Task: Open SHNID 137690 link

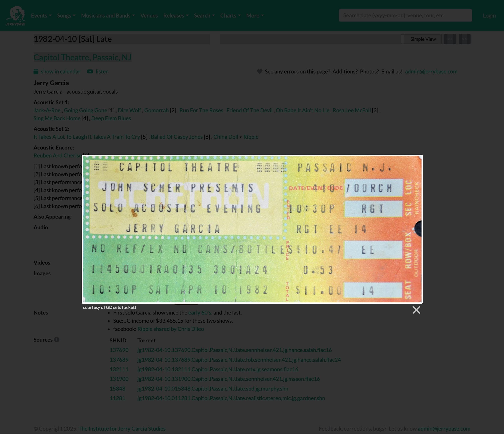Action: click(x=119, y=350)
